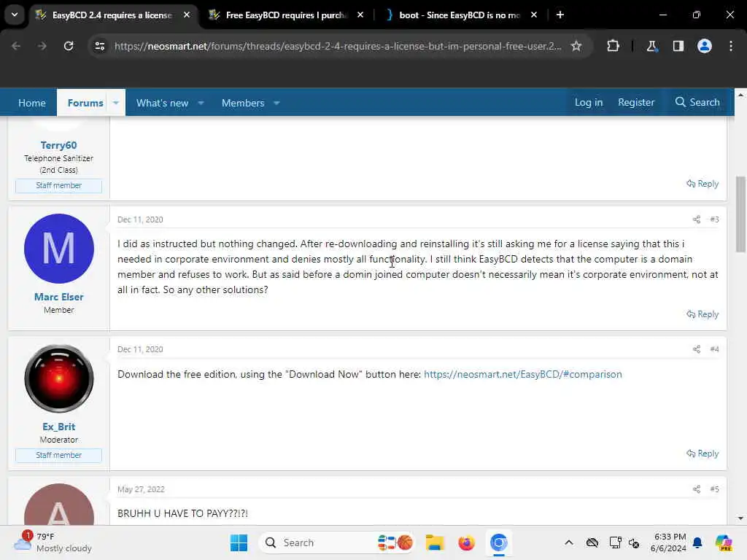Open the permalink for post #5
Screen dimensions: 747x560
pyautogui.click(x=714, y=489)
